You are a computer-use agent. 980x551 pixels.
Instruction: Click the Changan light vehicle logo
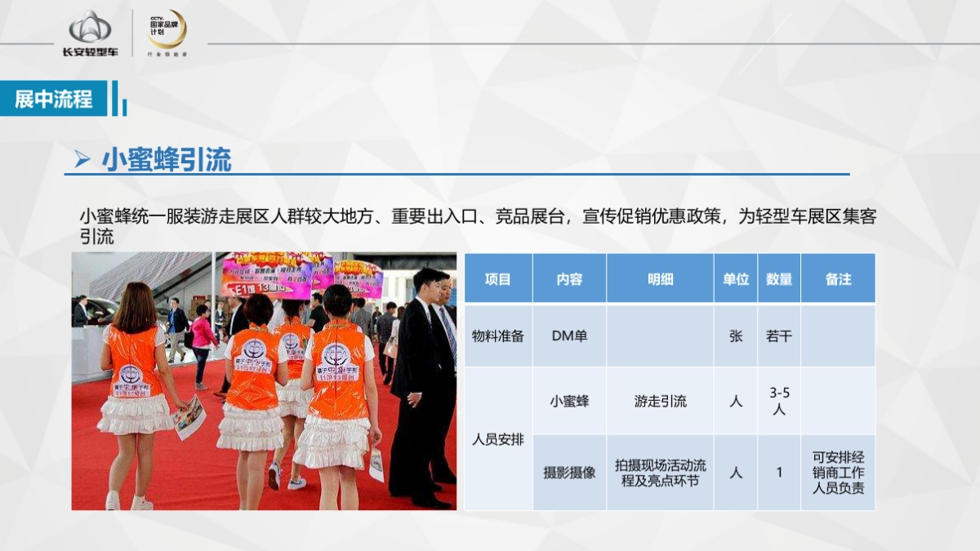pyautogui.click(x=90, y=33)
